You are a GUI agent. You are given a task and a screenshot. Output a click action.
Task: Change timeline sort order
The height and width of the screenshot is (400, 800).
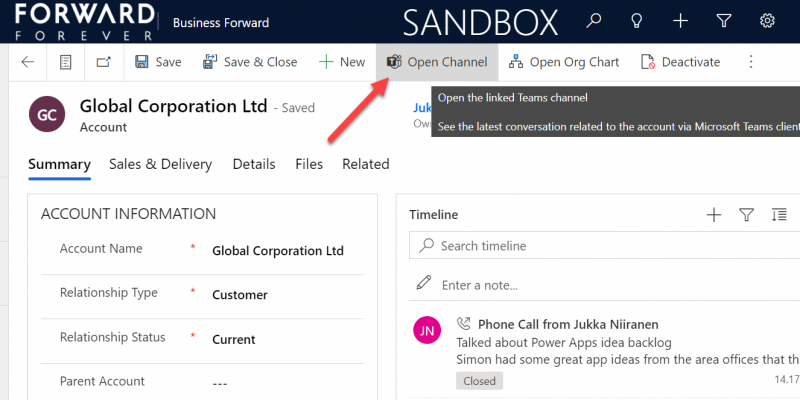[779, 214]
